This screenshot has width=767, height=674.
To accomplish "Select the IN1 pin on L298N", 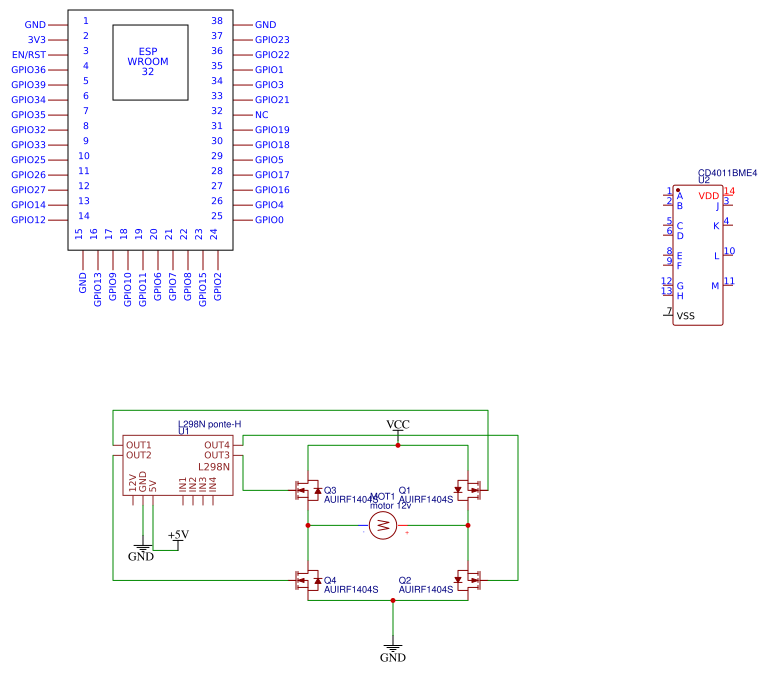I will click(x=183, y=485).
